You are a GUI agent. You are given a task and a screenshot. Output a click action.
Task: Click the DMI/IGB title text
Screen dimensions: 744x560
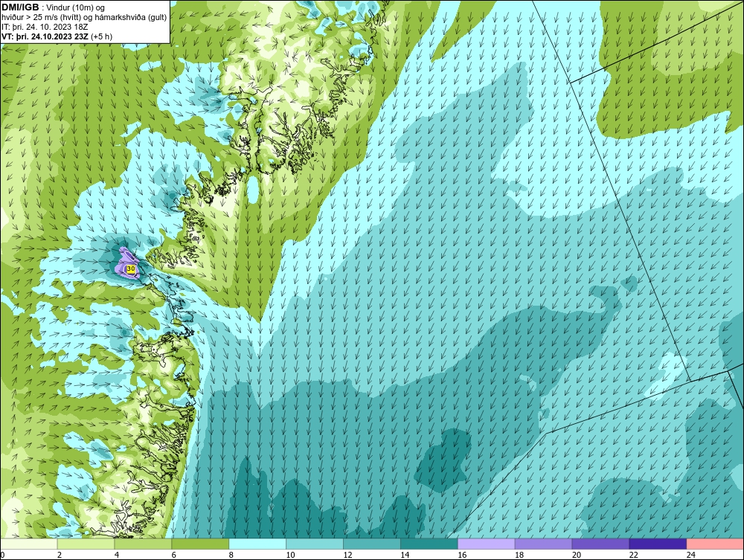pos(20,7)
